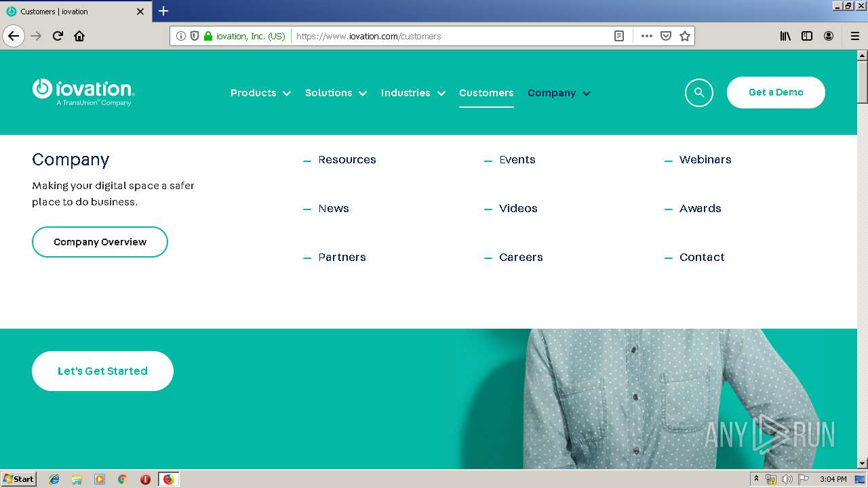Open the Webinars link
Screen dimensions: 868x488
coord(705,160)
